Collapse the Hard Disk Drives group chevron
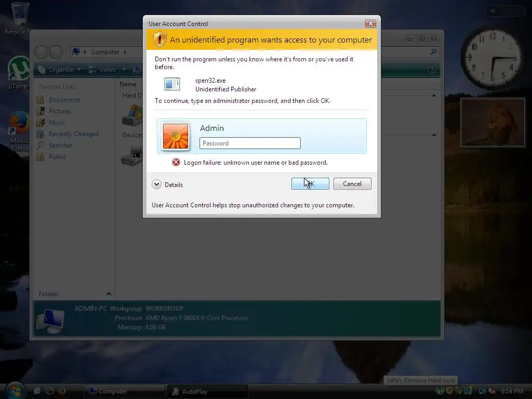Screen dimensions: 532x399 pos(434,96)
